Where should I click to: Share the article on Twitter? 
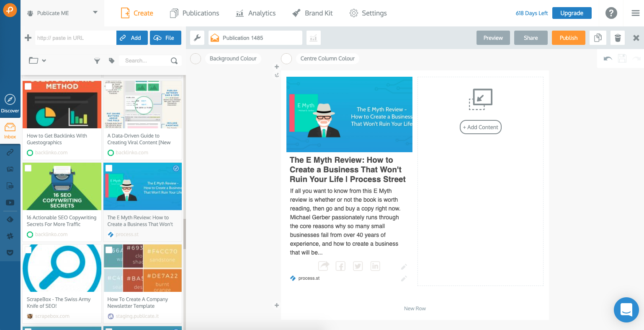coord(358,266)
